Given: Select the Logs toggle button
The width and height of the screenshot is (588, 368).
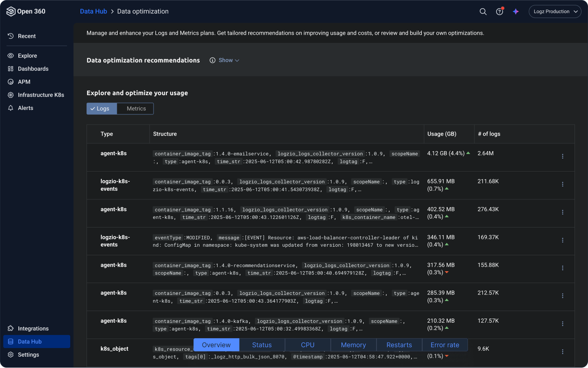Looking at the screenshot, I should click(x=102, y=109).
